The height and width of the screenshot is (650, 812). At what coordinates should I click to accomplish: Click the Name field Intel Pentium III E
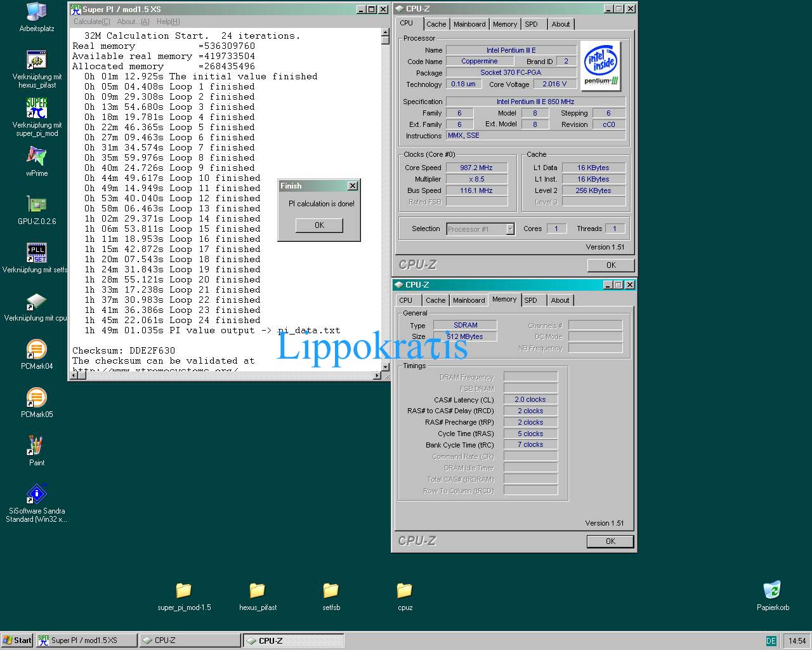click(511, 50)
